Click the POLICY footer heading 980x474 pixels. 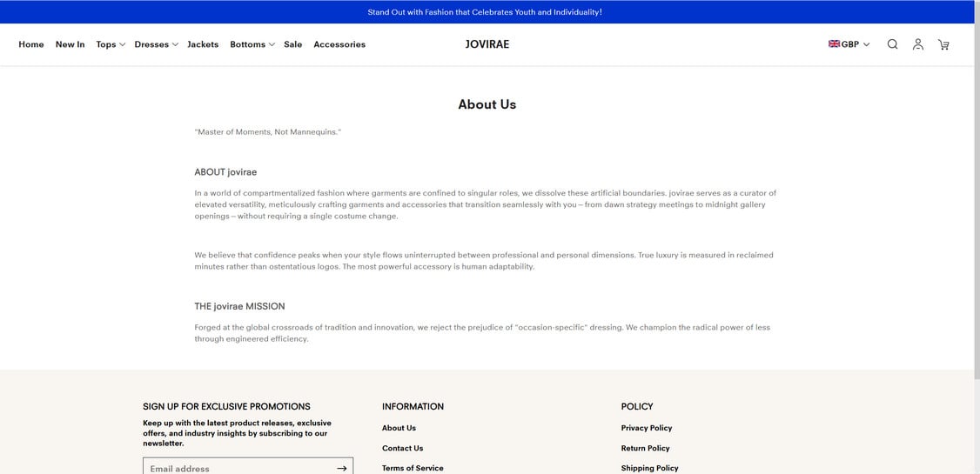[637, 406]
